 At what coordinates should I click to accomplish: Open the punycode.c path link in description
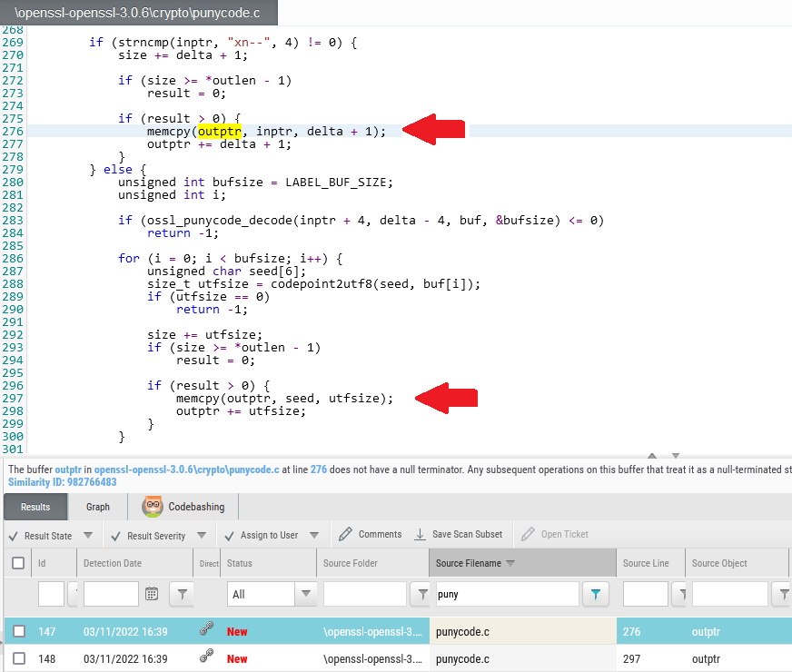coord(186,469)
